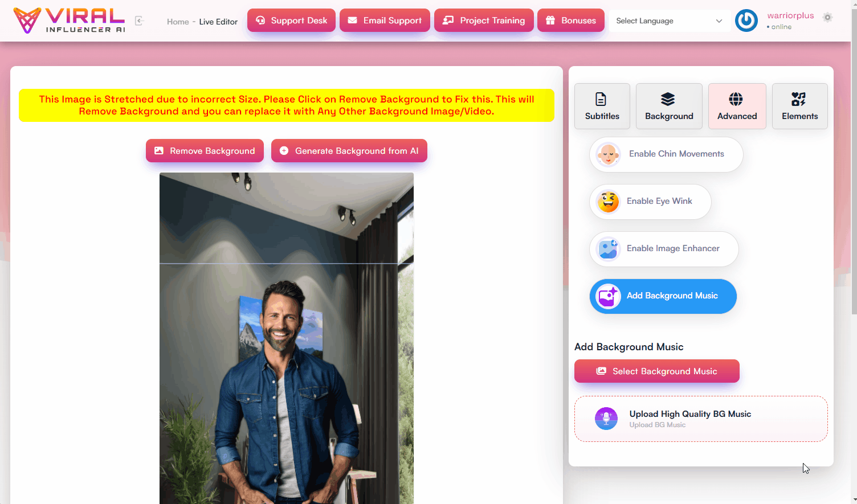Screen dimensions: 857x504
Task: Click the winking emoji icon
Action: 608,202
